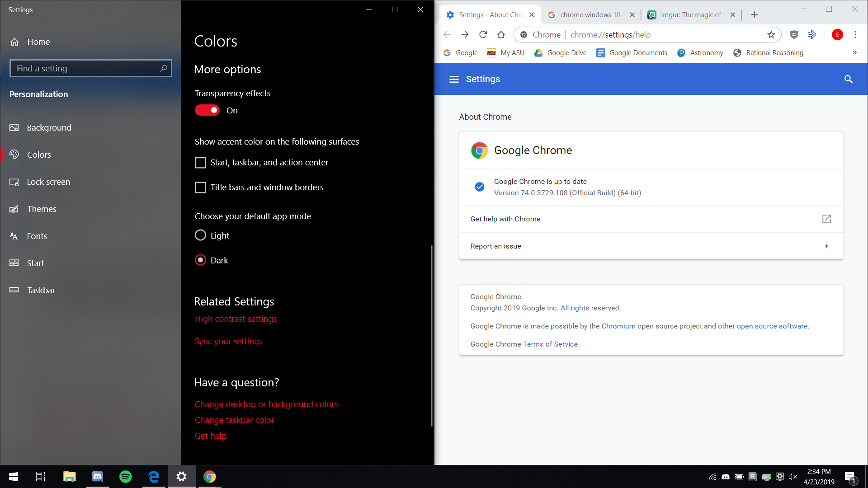Bookmark this page with the star icon
This screenshot has height=488, width=868.
[x=771, y=34]
